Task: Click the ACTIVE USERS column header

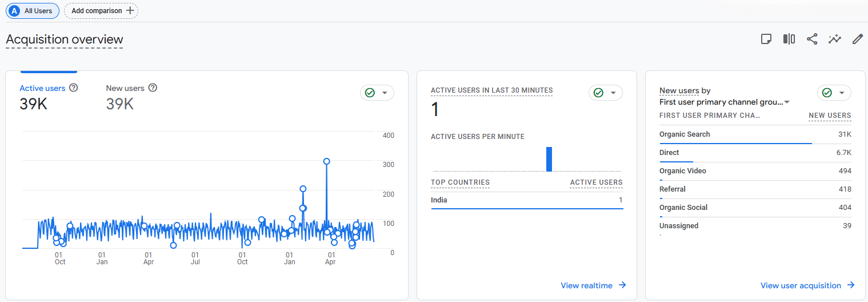Action: (596, 182)
